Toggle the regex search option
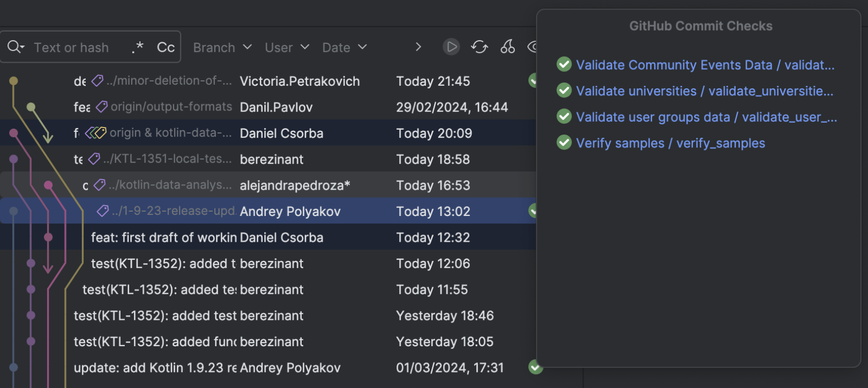 click(138, 47)
